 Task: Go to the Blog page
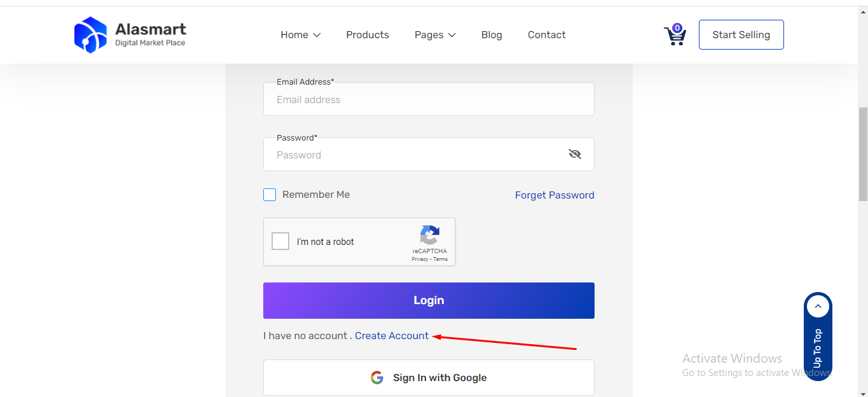(x=492, y=35)
